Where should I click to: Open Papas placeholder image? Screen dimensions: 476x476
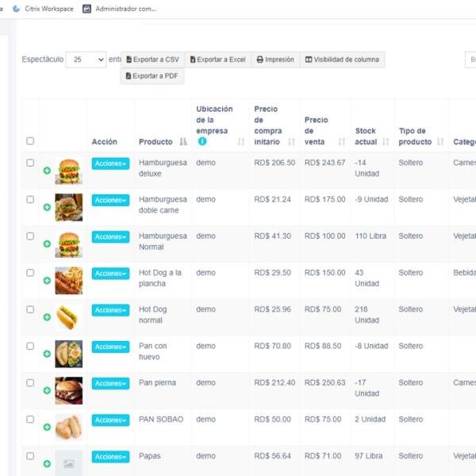pos(68,463)
